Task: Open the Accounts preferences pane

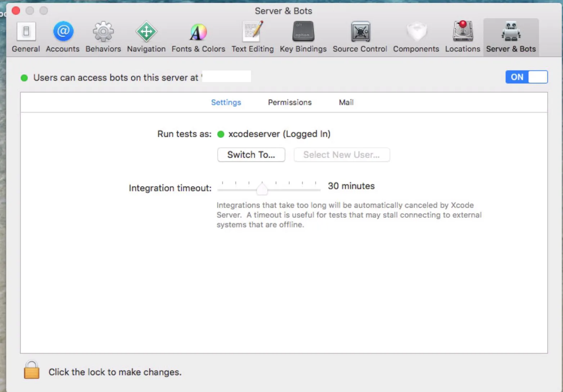Action: 63,37
